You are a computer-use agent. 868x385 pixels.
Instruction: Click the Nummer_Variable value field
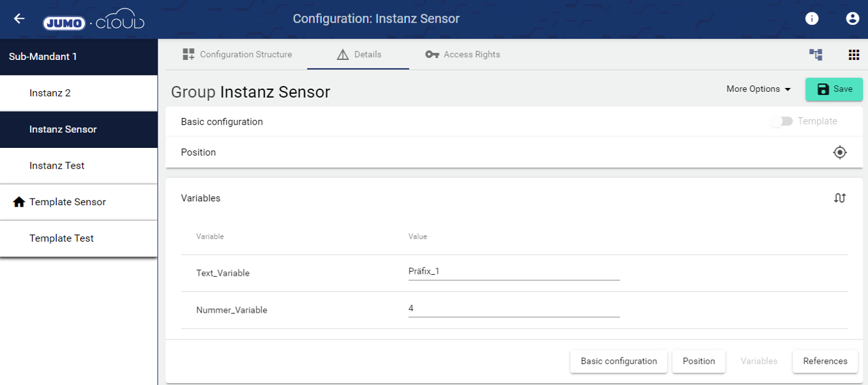pos(514,309)
